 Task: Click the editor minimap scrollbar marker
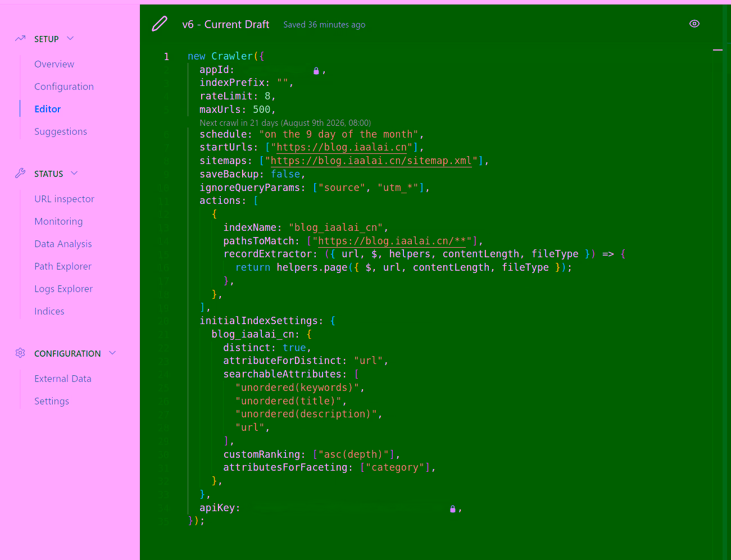718,50
